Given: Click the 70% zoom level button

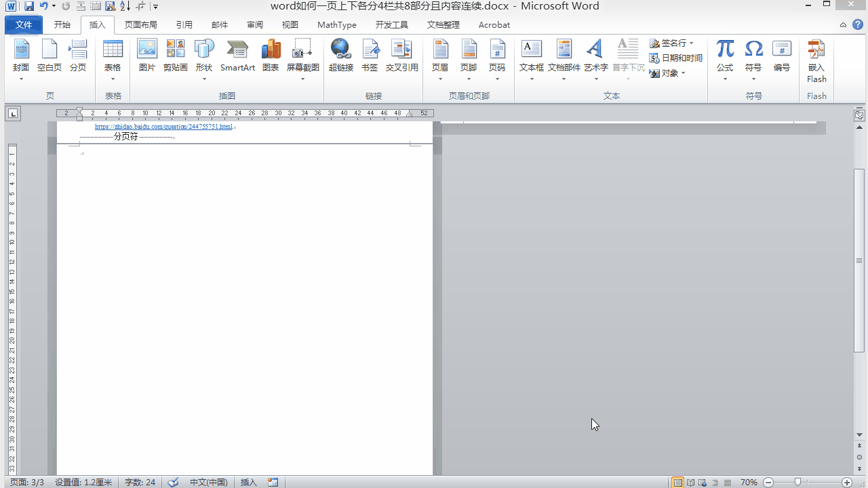Looking at the screenshot, I should [x=749, y=483].
